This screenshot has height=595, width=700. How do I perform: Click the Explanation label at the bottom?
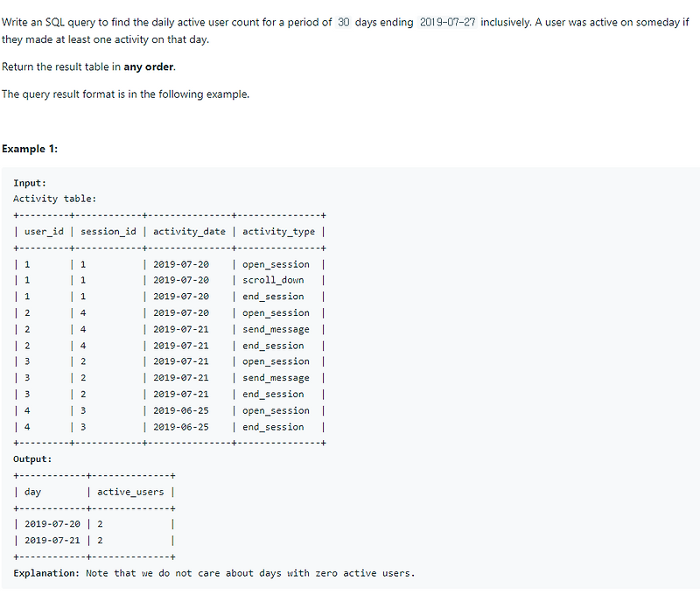(45, 573)
